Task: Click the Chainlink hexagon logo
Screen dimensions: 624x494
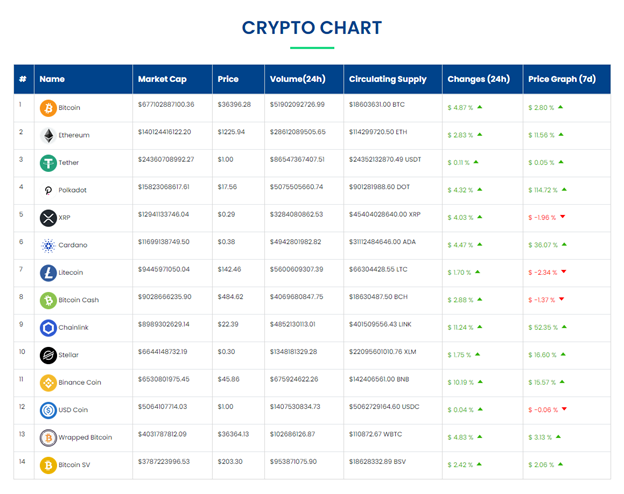Action: tap(48, 328)
